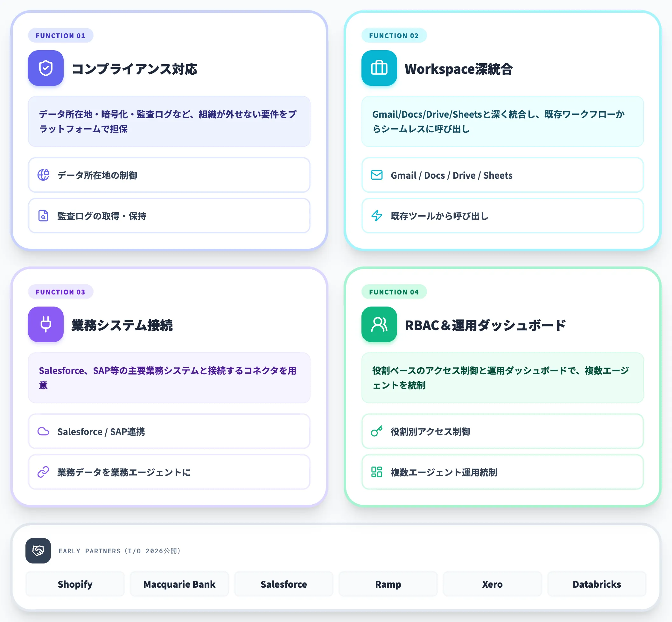Click the 役割別アクセス制御 feature text
This screenshot has height=622, width=672.
tap(430, 432)
